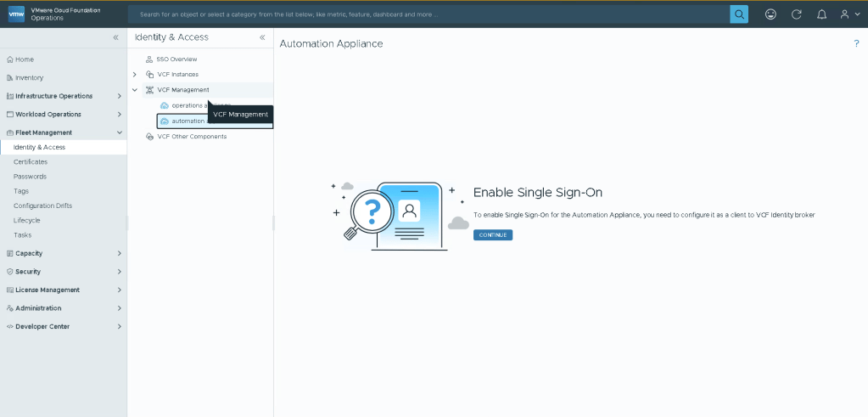Open the Certificates page
Screen dimensions: 868x417
click(x=31, y=161)
